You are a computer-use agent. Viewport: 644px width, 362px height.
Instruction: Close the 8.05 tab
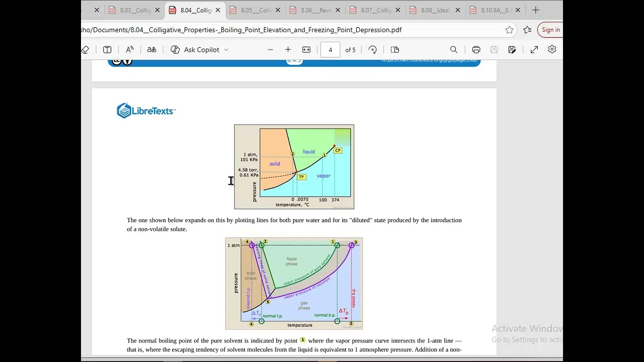[x=278, y=10]
